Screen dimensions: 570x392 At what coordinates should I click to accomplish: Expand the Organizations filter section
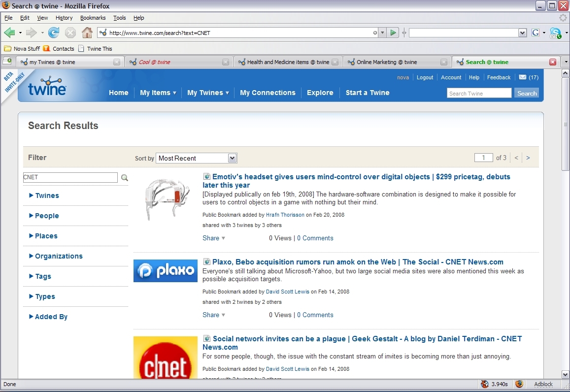click(x=56, y=256)
